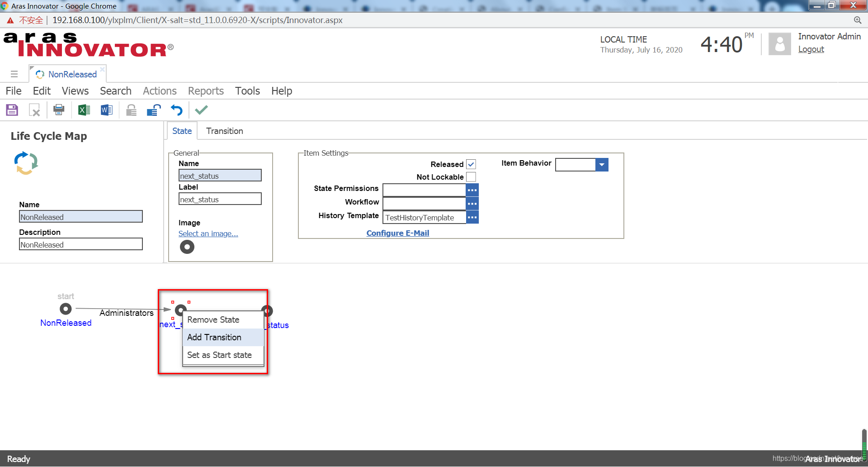Export to Word icon
Image resolution: width=868 pixels, height=467 pixels.
click(107, 110)
